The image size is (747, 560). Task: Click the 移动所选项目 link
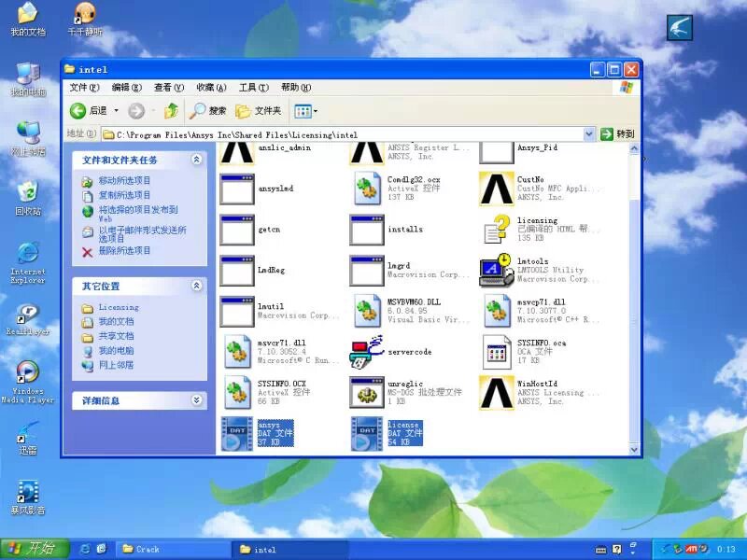124,180
